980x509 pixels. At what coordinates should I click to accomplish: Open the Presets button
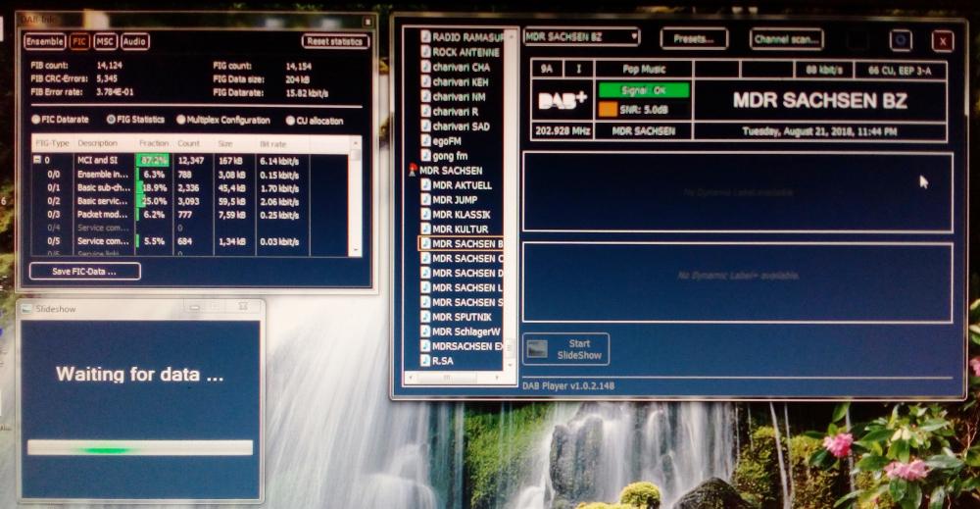tap(694, 39)
